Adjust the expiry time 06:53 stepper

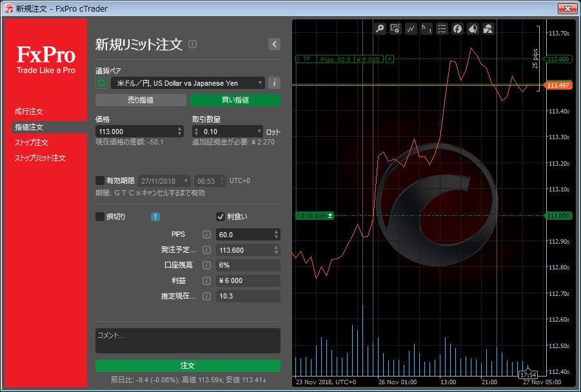coord(222,181)
